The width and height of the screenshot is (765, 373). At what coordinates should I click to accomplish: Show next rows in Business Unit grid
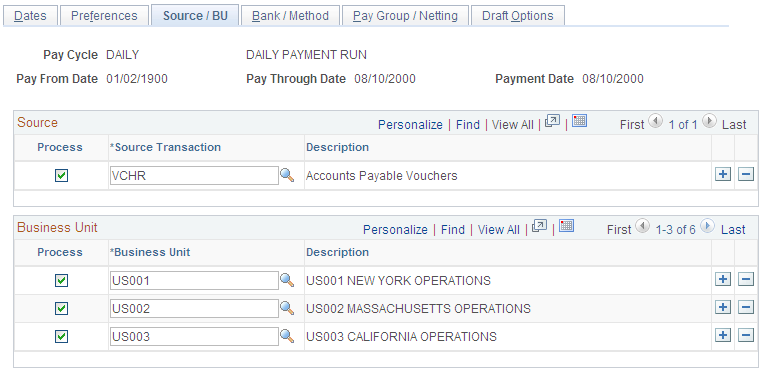(x=707, y=226)
